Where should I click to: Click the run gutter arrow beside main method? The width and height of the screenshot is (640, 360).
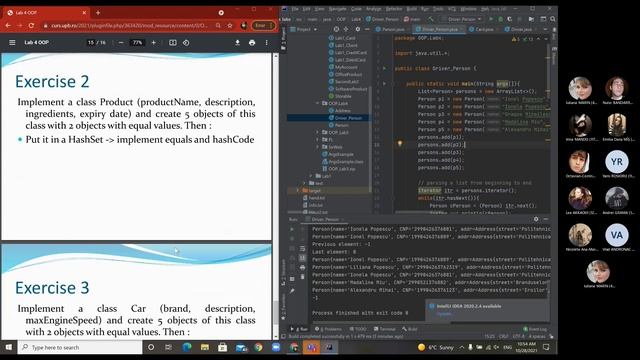tap(384, 83)
